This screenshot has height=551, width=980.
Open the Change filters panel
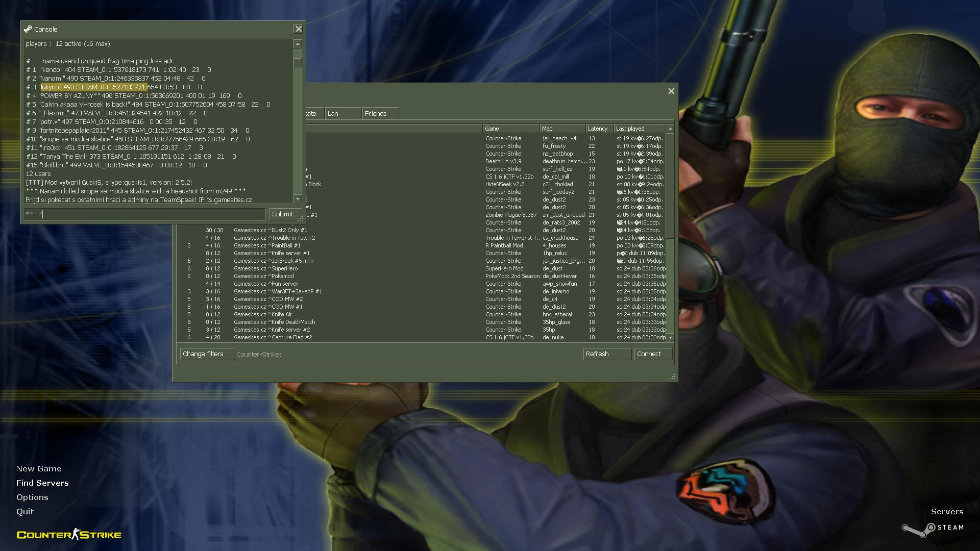point(207,354)
